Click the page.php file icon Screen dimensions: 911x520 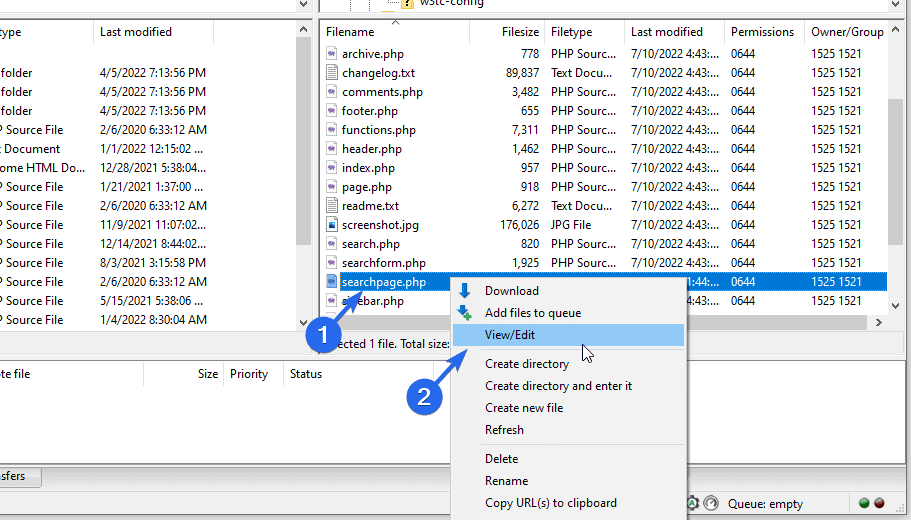tap(332, 187)
